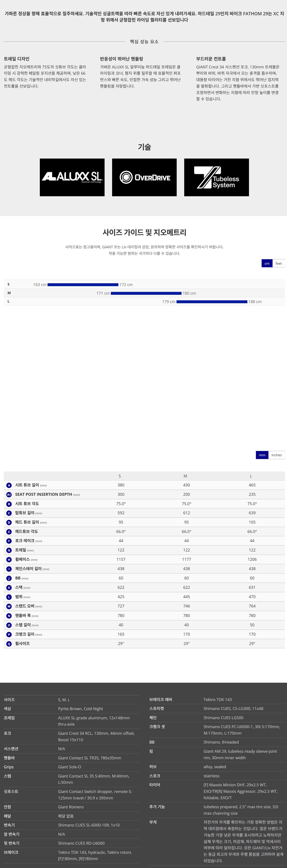Click the A1 seat post insertion depth marker
The image size is (287, 868).
[9, 495]
